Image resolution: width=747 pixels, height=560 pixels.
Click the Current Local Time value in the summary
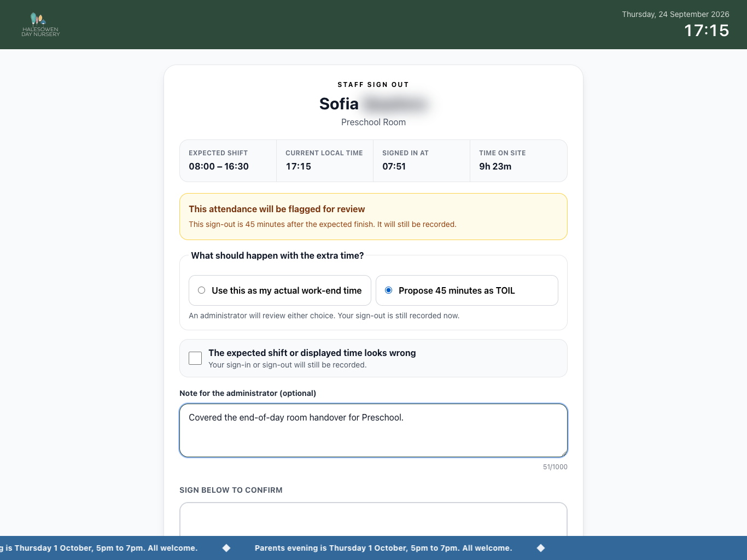298,166
